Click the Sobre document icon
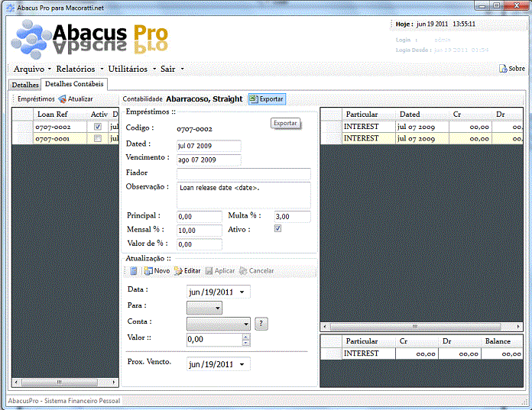 point(503,69)
